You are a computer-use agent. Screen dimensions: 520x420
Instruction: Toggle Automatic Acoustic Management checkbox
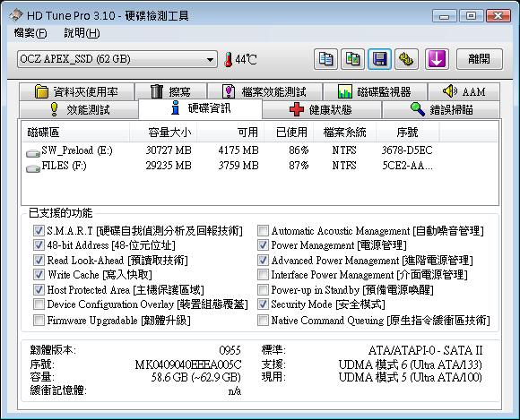coord(263,230)
